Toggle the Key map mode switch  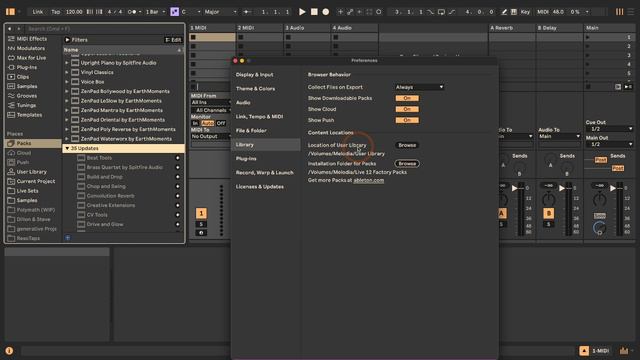point(525,12)
